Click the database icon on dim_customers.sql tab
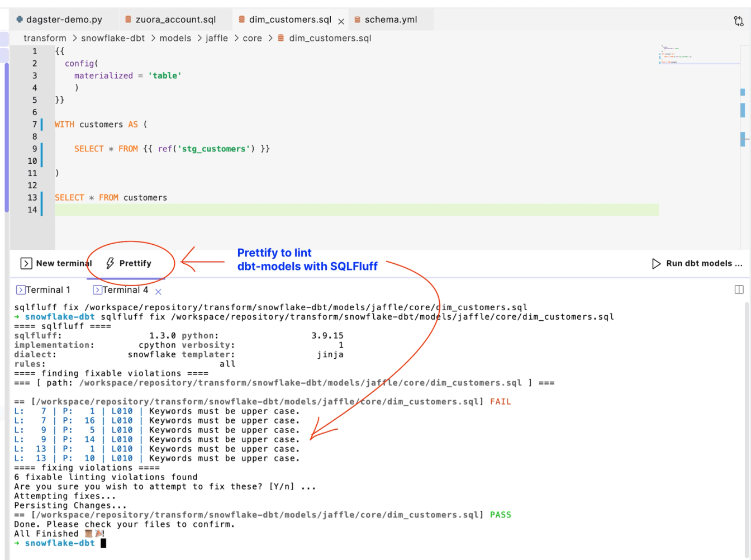751x560 pixels. 242,20
